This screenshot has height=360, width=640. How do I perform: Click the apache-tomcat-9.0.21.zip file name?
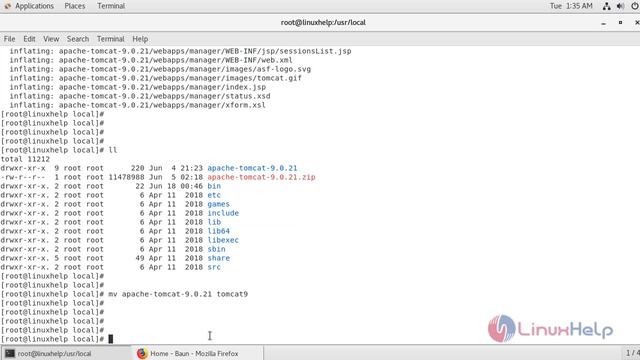pyautogui.click(x=261, y=177)
